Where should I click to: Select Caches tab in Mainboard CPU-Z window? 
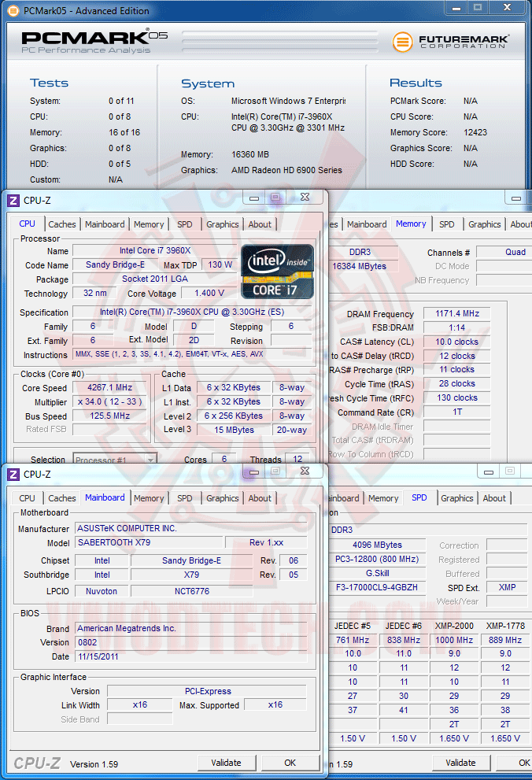(62, 498)
